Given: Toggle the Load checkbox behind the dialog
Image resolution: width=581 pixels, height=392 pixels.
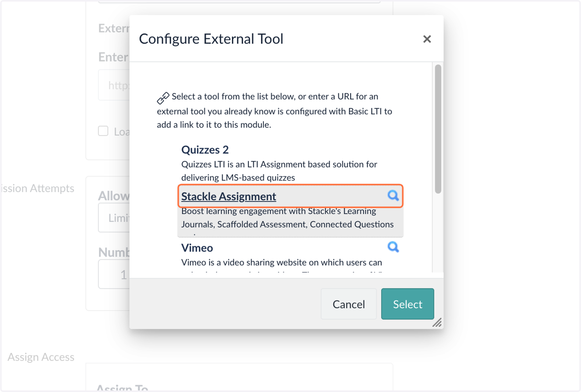Looking at the screenshot, I should (103, 131).
